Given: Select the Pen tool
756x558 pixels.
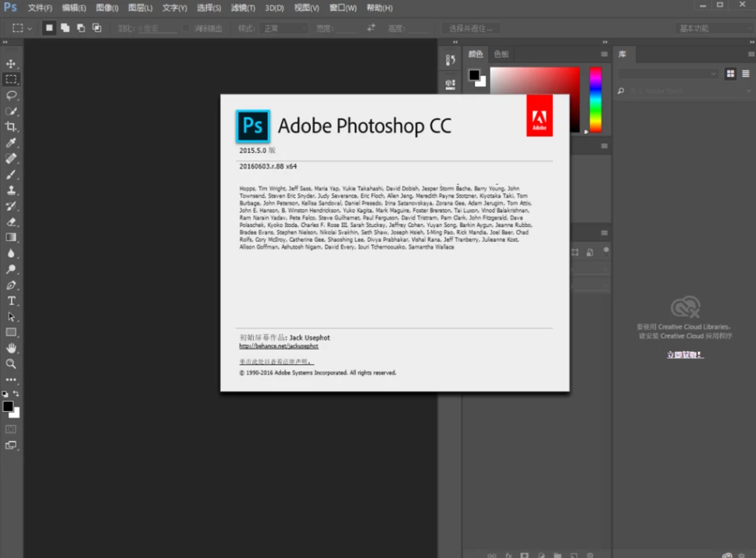Looking at the screenshot, I should pos(11,285).
